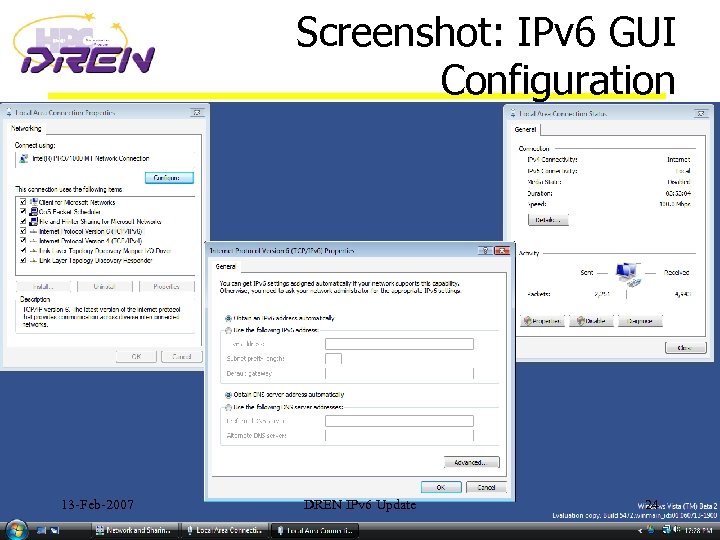Click the Topology Discovery Mapper item icon
This screenshot has height=540, width=720.
pyautogui.click(x=34, y=251)
